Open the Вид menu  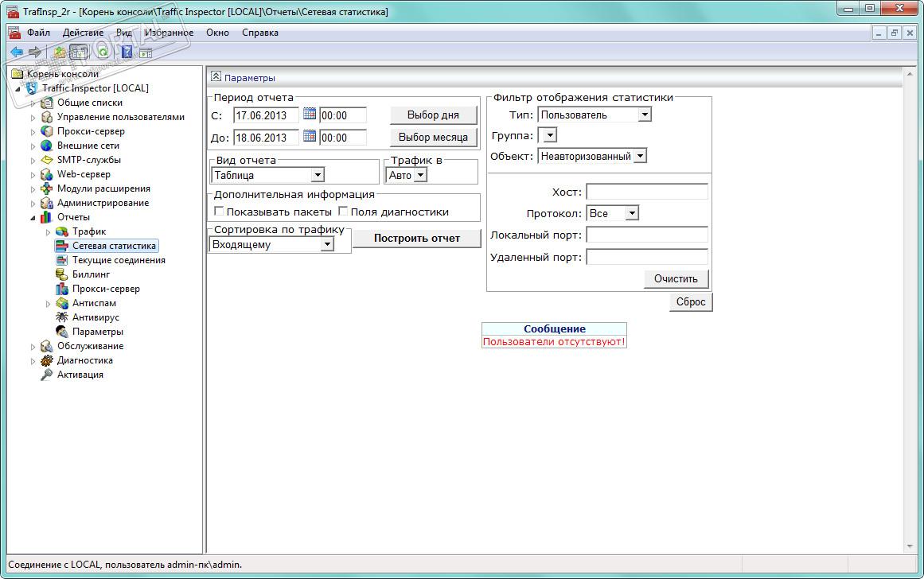coord(123,33)
